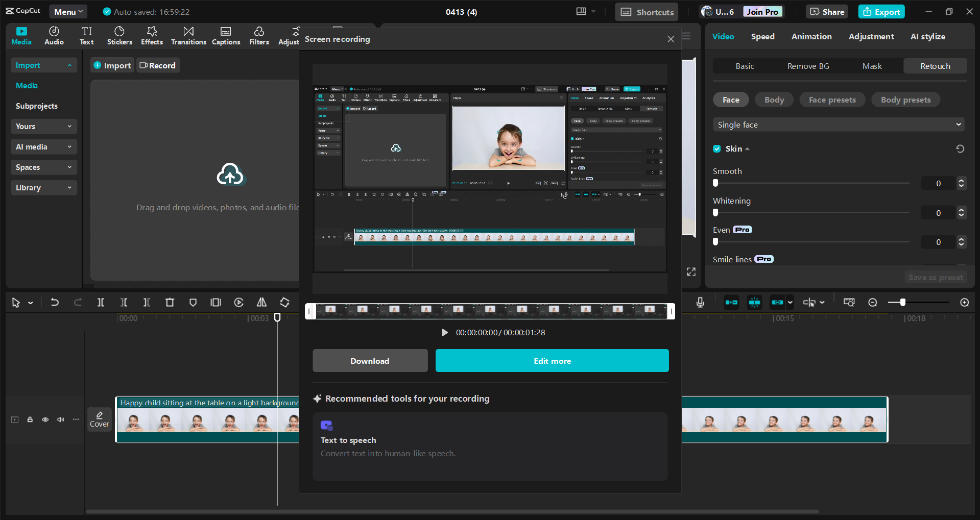Click the Download button in the recording dialog
The width and height of the screenshot is (980, 520).
point(370,361)
